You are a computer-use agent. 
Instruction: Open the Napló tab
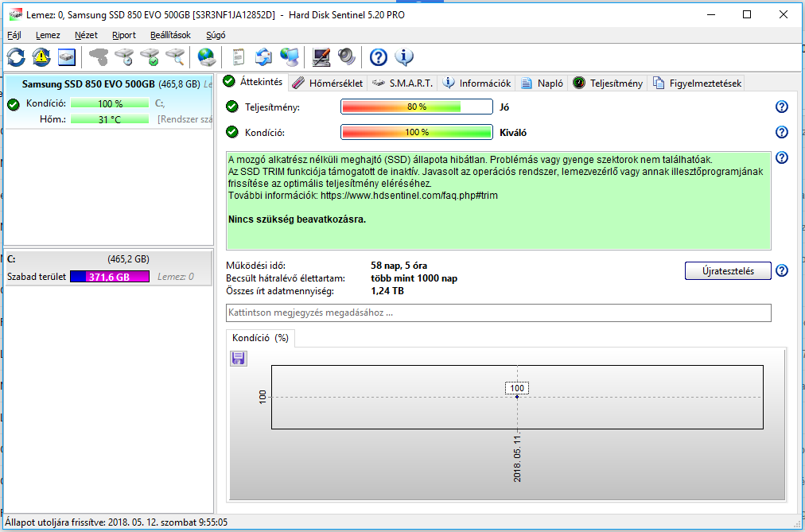542,83
